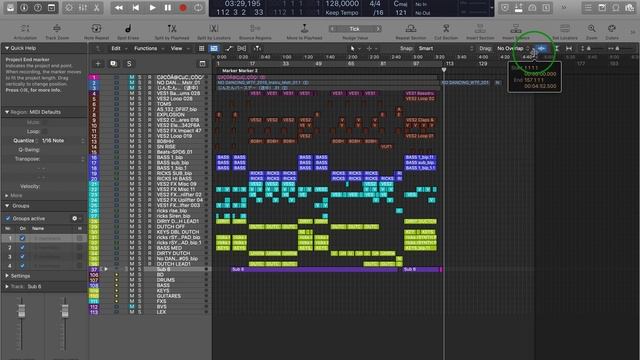Toggle the On checkbox for group 3
This screenshot has width=640, height=360.
(22, 256)
